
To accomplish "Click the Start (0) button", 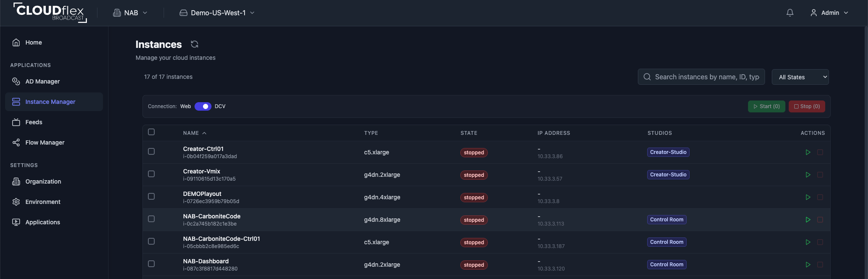I will click(x=767, y=106).
